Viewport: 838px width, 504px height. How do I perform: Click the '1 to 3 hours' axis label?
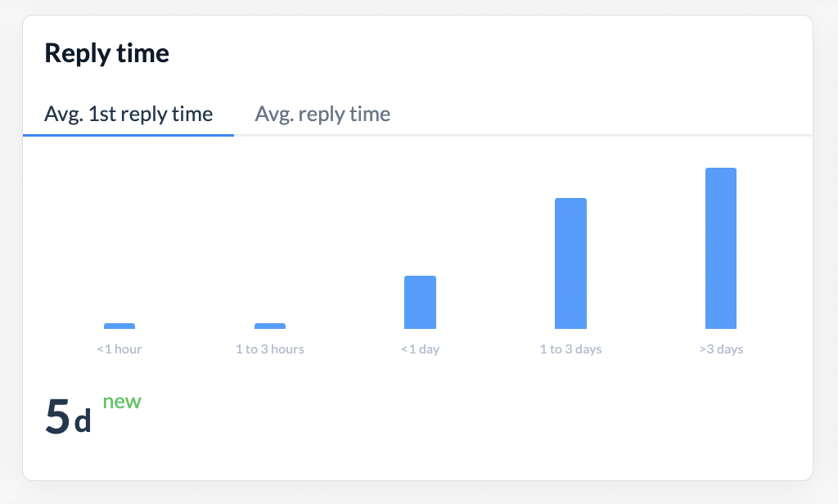tap(270, 349)
